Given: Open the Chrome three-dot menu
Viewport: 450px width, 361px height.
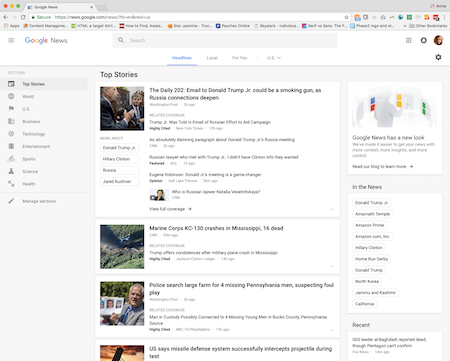Looking at the screenshot, I should pos(445,17).
